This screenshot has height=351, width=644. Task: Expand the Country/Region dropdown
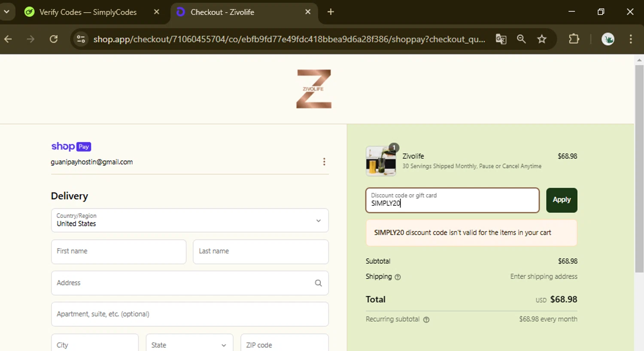[x=190, y=220]
